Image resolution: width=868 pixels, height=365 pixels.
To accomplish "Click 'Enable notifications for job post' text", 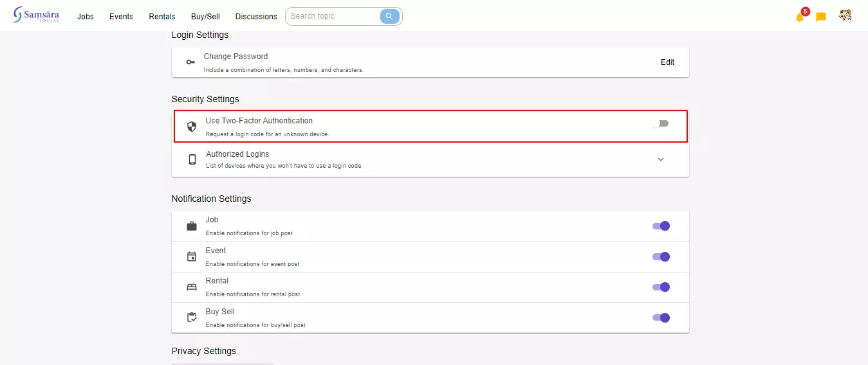I will (x=249, y=233).
